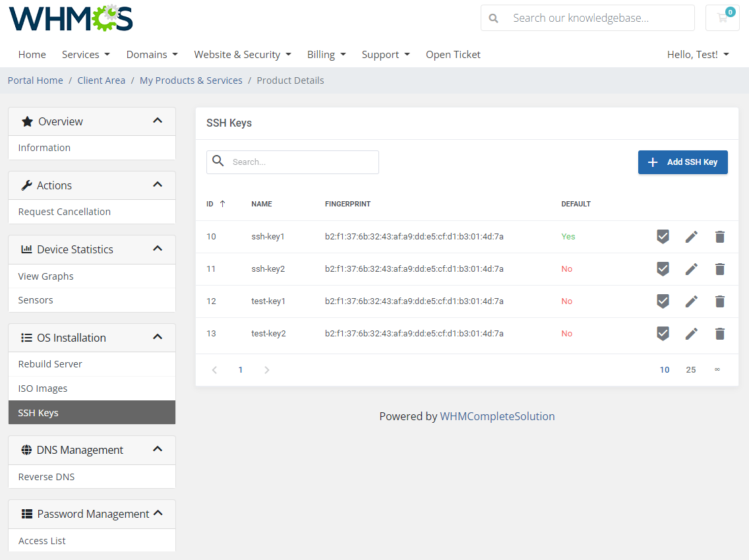The width and height of the screenshot is (749, 560).
Task: Open the Services dropdown menu
Action: coord(86,55)
